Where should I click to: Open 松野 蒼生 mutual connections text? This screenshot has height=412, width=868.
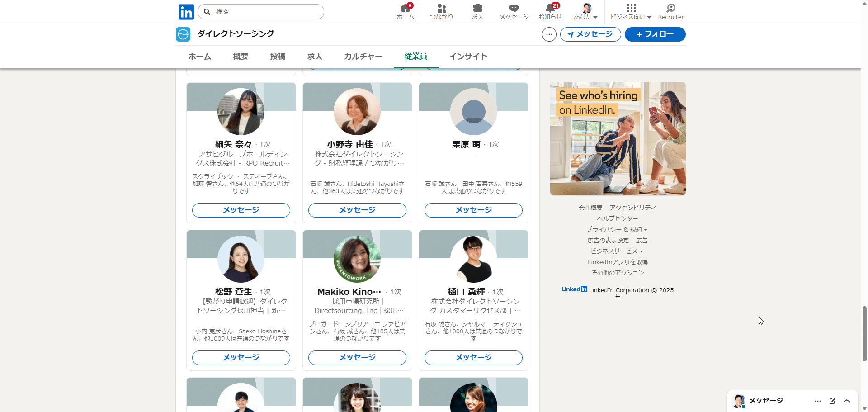[x=241, y=335]
